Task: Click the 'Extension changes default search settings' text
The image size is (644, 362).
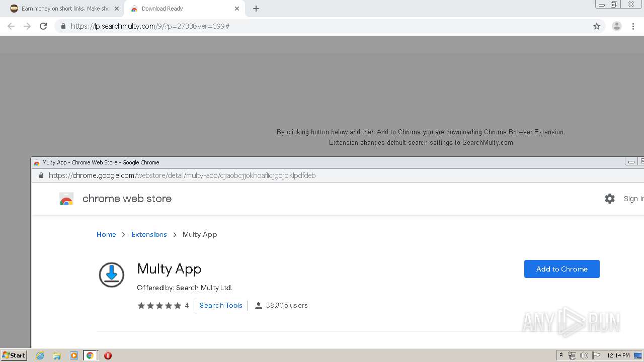Action: (421, 143)
